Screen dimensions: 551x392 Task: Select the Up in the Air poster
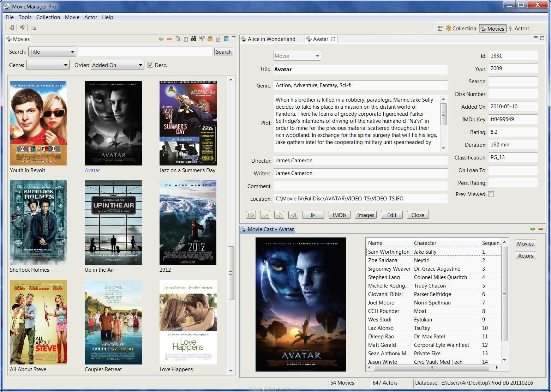pyautogui.click(x=113, y=223)
